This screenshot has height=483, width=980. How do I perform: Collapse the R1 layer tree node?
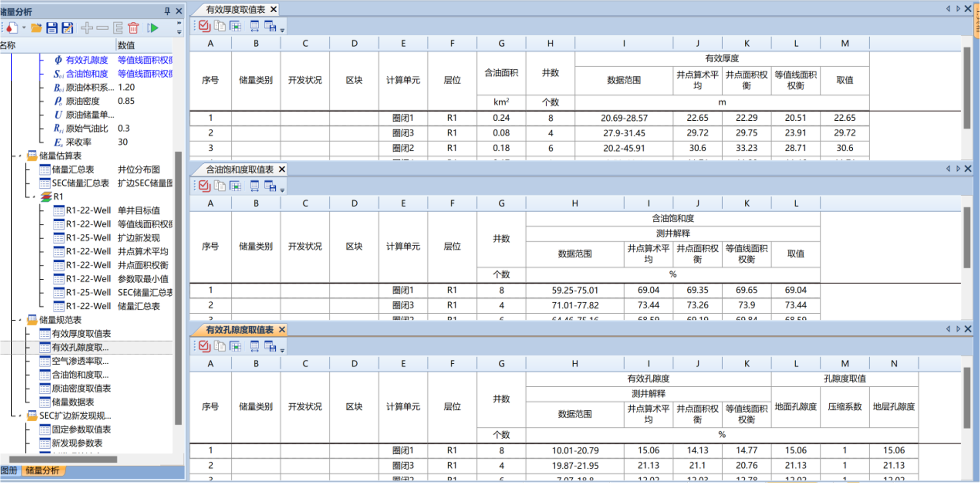tap(33, 197)
